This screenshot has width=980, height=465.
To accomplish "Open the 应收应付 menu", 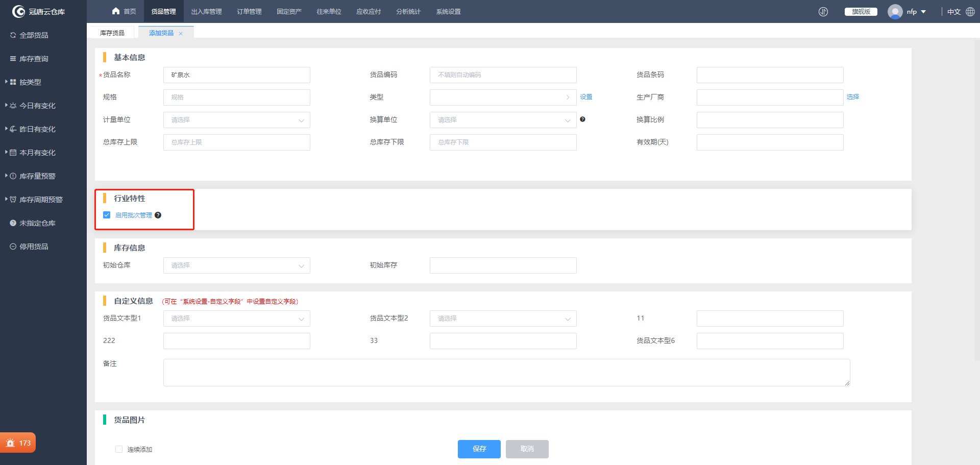I will pos(369,12).
